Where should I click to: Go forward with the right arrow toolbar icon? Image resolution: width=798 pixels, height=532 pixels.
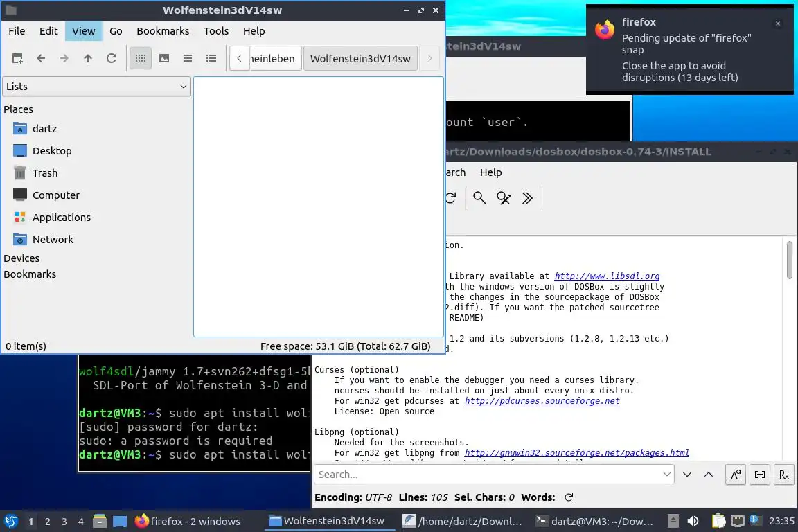tap(64, 59)
